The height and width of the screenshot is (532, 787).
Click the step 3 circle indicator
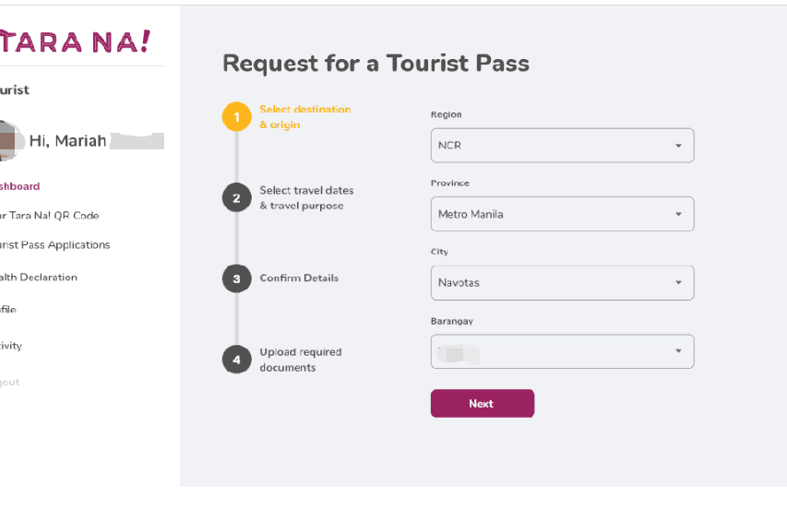coord(236,278)
